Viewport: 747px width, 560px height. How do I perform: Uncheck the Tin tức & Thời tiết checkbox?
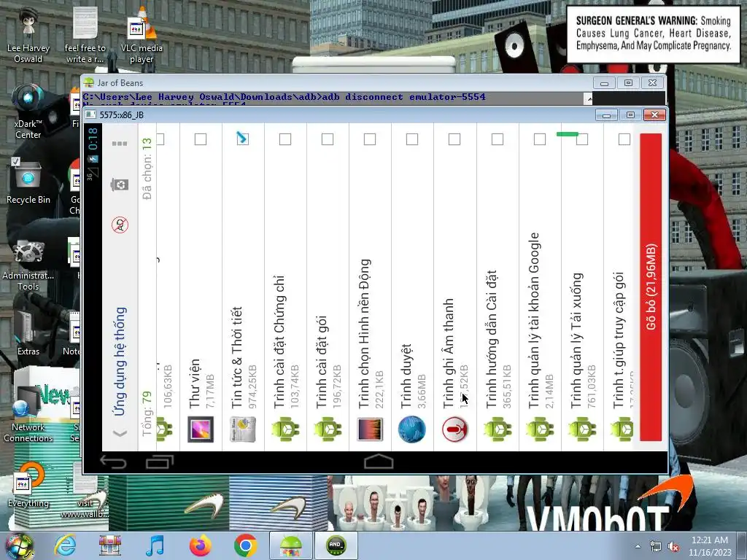click(242, 139)
